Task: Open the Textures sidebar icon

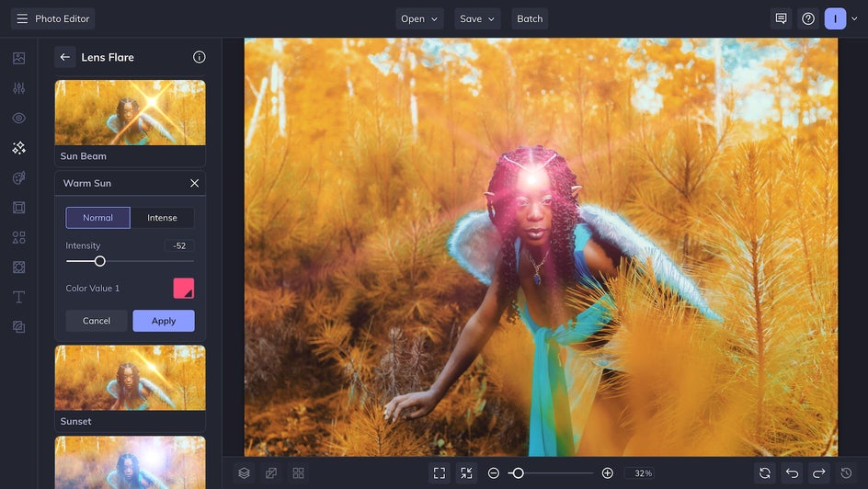Action: click(x=18, y=327)
